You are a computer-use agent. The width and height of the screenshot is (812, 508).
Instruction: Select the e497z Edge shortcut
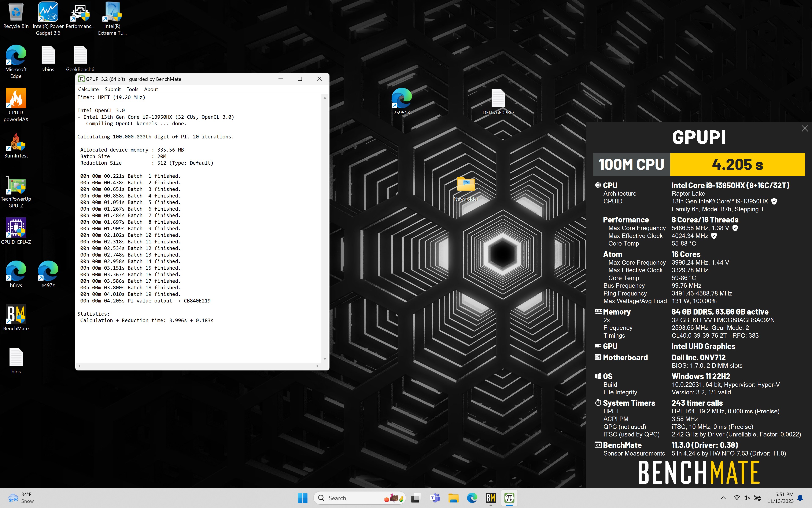48,274
